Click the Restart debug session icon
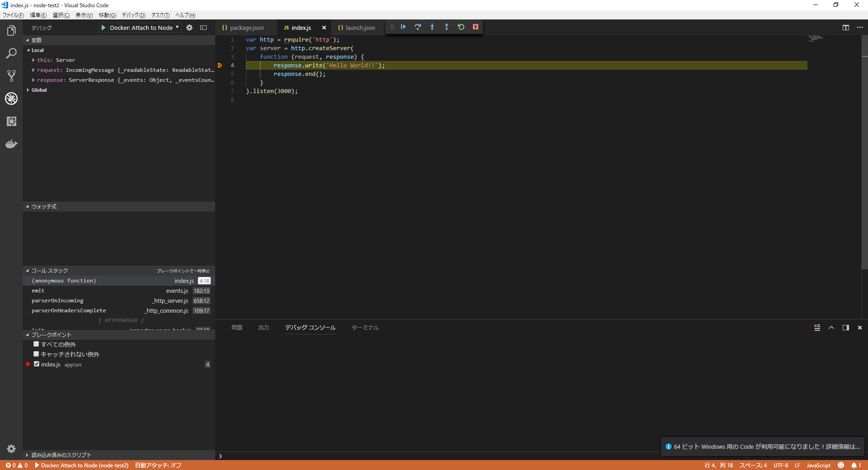The height and width of the screenshot is (470, 868). [x=461, y=27]
